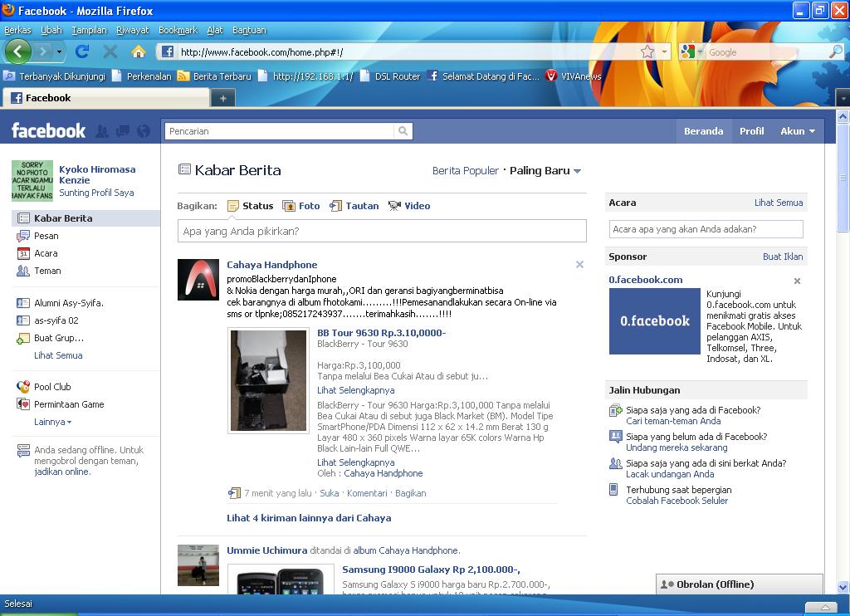Image resolution: width=850 pixels, height=616 pixels.
Task: Switch to Berita Populer feed
Action: click(x=466, y=171)
